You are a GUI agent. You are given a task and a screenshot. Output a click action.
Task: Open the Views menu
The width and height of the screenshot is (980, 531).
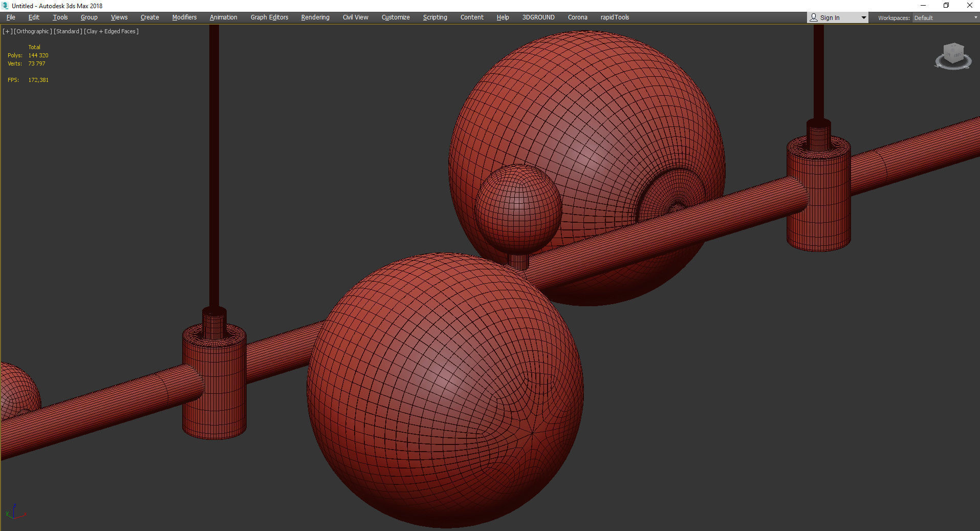(119, 17)
